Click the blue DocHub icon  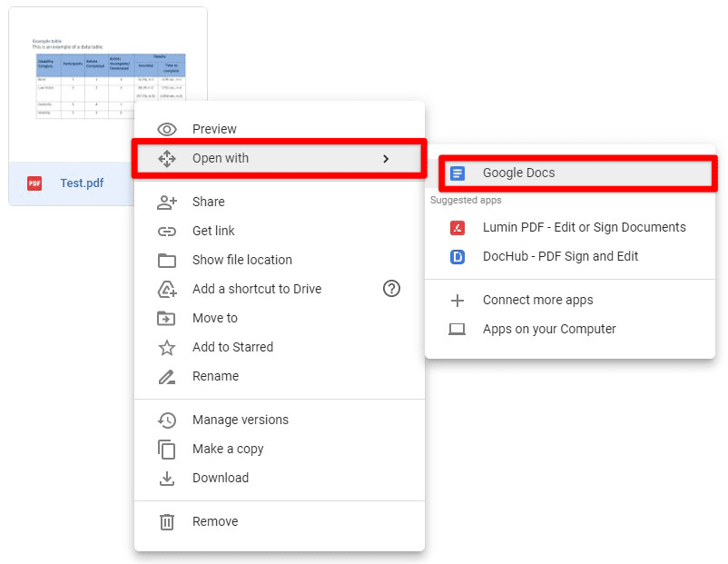click(x=457, y=256)
